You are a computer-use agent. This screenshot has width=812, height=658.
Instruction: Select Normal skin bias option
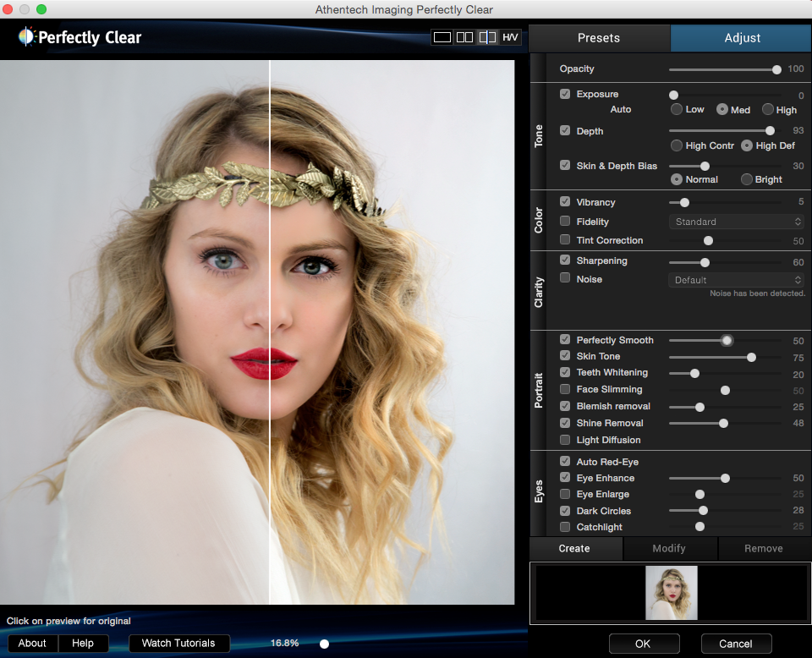pos(677,179)
